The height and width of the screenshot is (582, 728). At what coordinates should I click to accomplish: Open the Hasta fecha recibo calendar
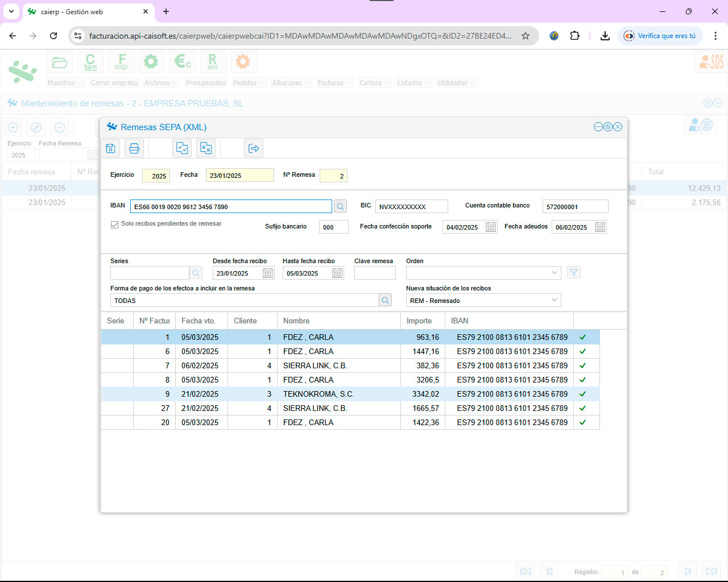(x=337, y=273)
